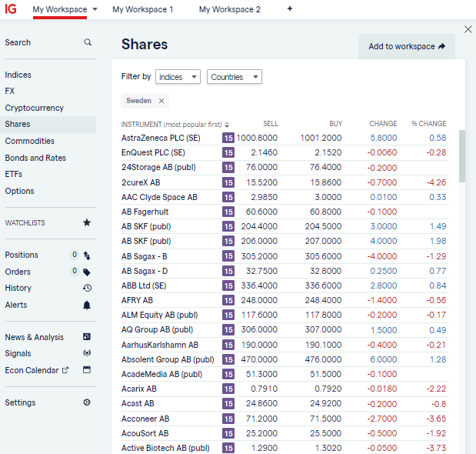Remove the Sweden filter chip
476x454 pixels.
[161, 101]
